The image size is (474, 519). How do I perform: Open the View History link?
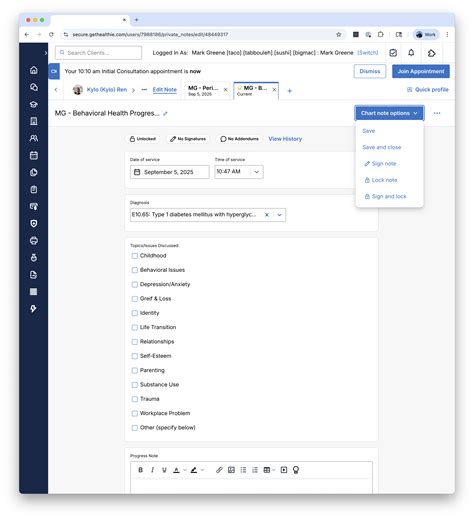(x=285, y=139)
